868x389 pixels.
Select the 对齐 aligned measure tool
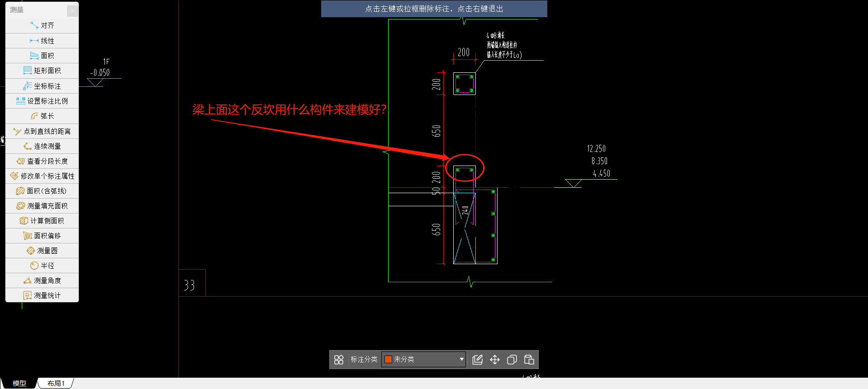[42, 26]
